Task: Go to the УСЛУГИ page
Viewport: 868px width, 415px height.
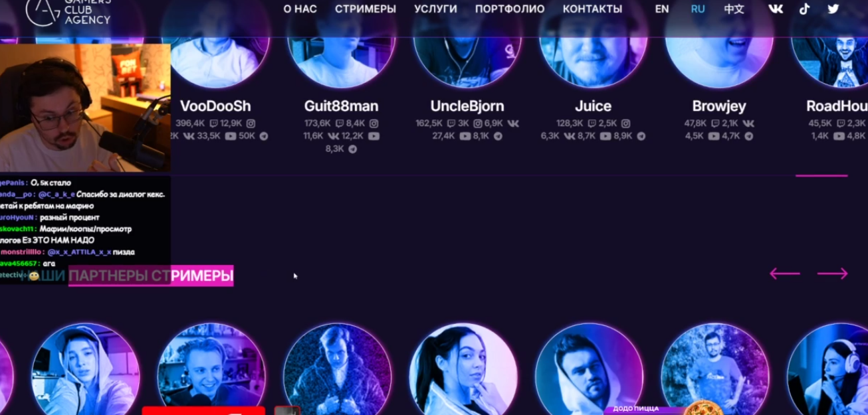Action: (x=435, y=9)
